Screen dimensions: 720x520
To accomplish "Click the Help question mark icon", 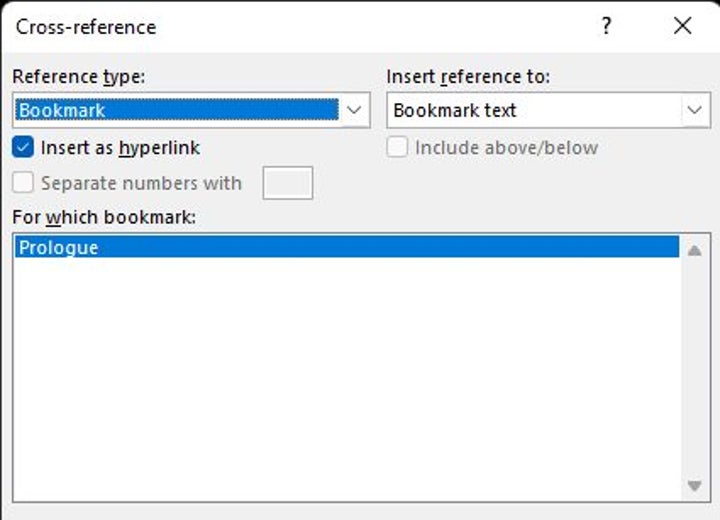I will 606,27.
